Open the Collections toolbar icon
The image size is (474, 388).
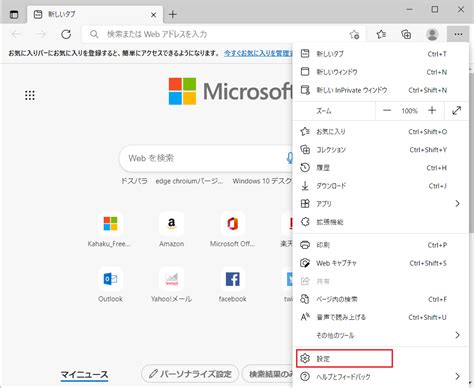(406, 34)
